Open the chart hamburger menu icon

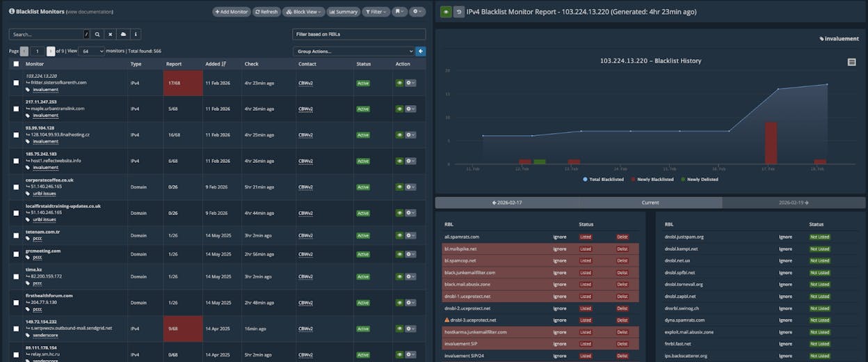852,62
